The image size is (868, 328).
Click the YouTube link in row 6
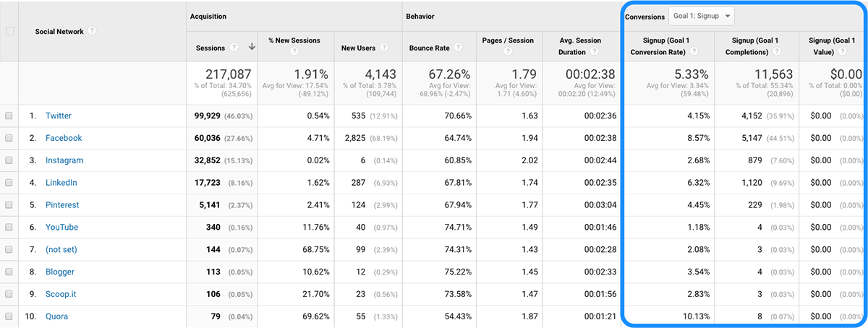(61, 227)
